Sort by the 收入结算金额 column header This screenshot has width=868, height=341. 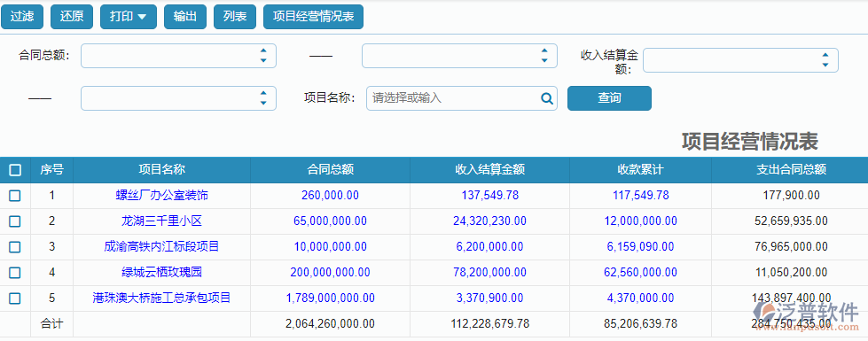point(490,170)
